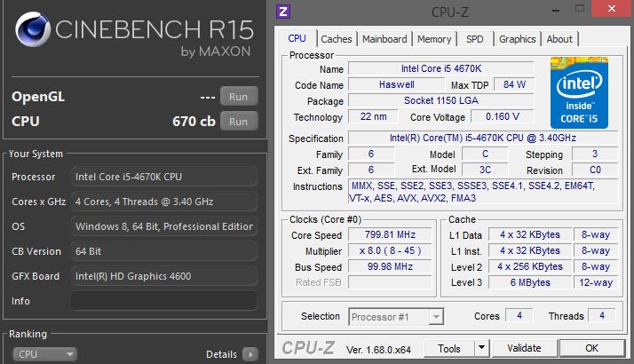The height and width of the screenshot is (364, 634).
Task: Click the Max TDP value 84 W
Action: 514,84
